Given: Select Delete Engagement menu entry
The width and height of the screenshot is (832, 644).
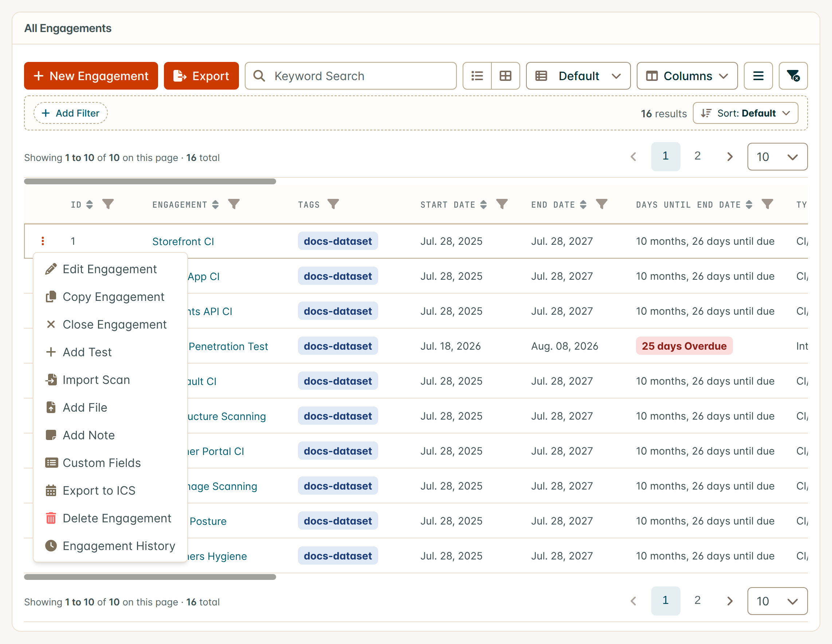Looking at the screenshot, I should [x=110, y=518].
